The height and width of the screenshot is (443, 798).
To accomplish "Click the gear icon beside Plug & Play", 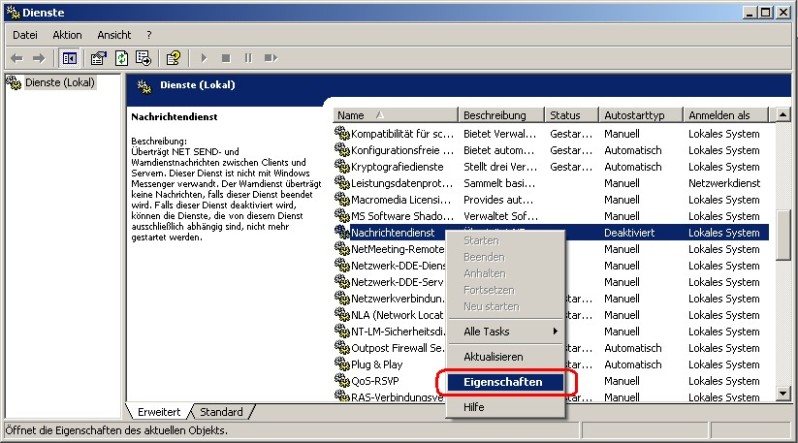I will 342,364.
